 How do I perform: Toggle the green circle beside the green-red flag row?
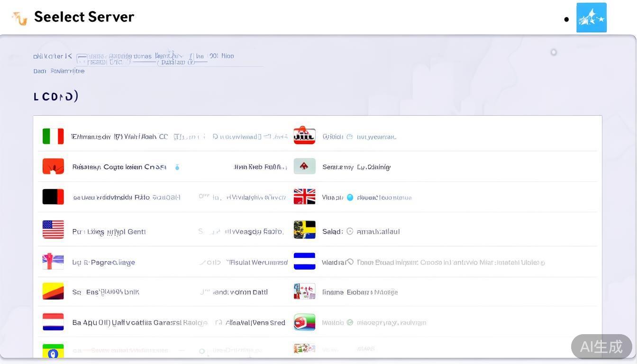pos(350,322)
